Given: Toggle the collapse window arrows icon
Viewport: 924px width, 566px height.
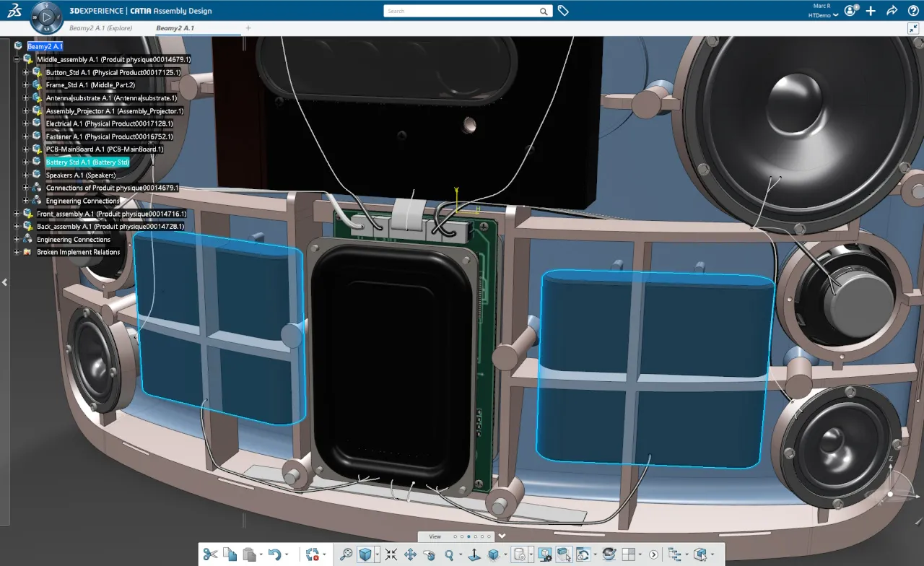Looking at the screenshot, I should coord(913,28).
